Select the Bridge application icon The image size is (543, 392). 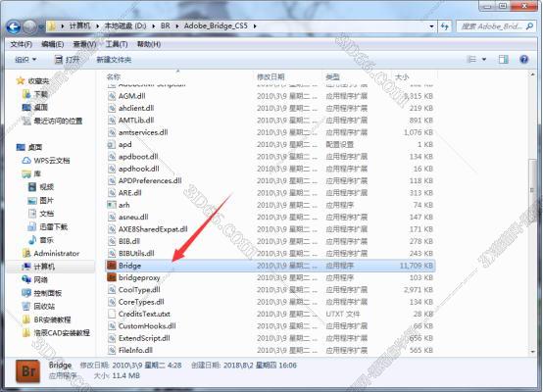(112, 266)
